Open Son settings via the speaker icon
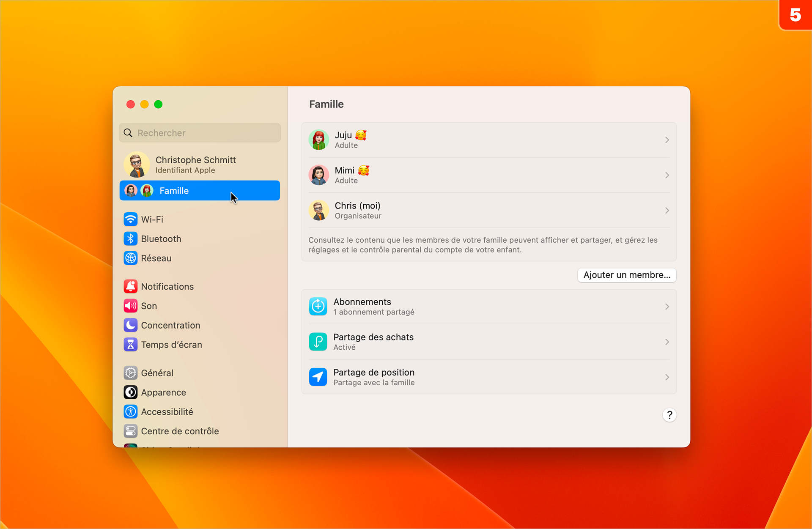 pyautogui.click(x=130, y=306)
